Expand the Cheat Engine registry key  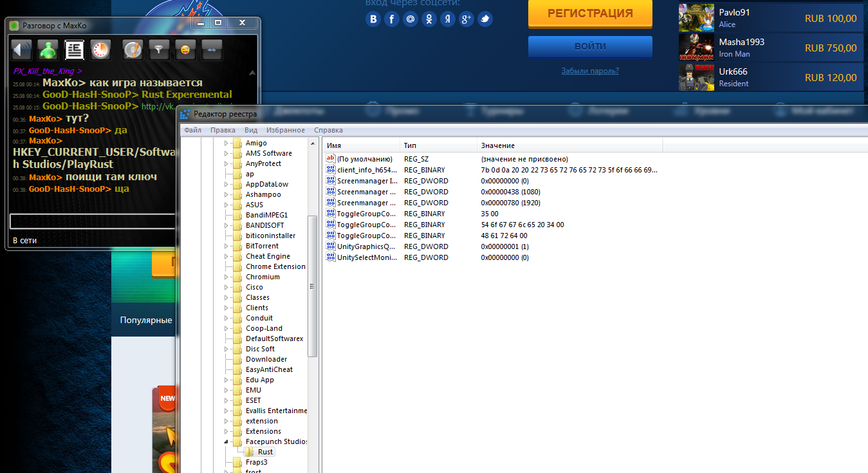pyautogui.click(x=226, y=256)
